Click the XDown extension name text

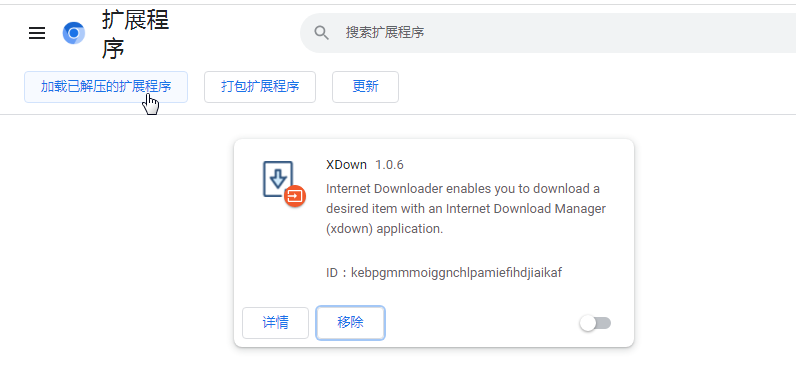[346, 165]
